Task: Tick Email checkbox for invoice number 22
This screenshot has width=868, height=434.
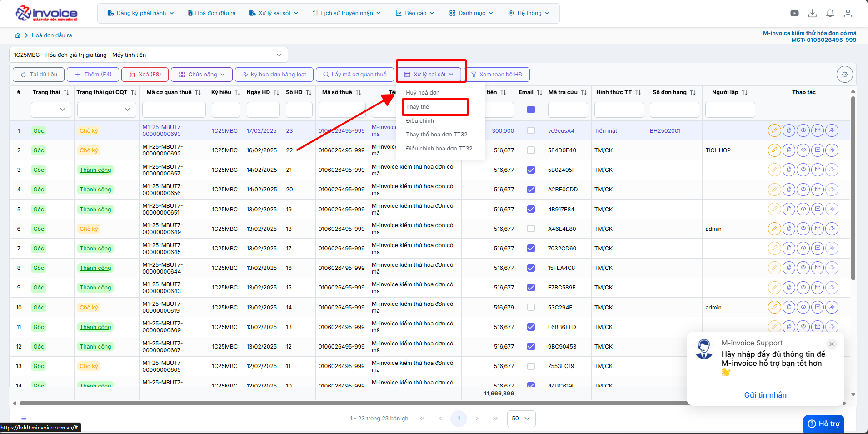Action: point(531,150)
